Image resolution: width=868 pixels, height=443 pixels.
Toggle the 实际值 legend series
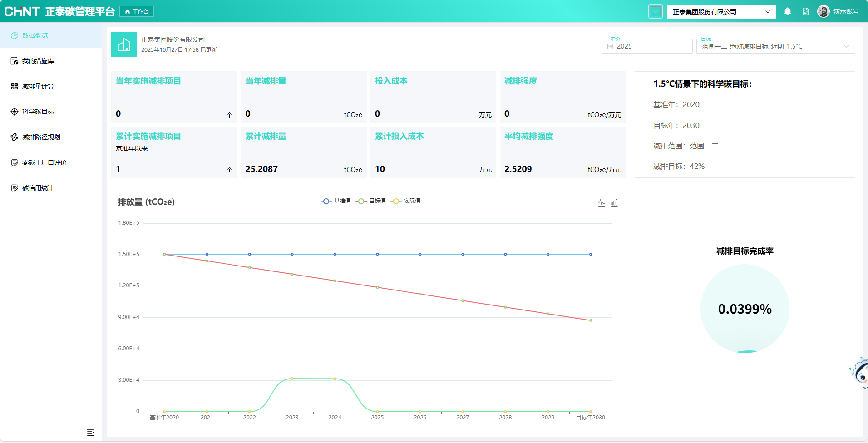[406, 201]
